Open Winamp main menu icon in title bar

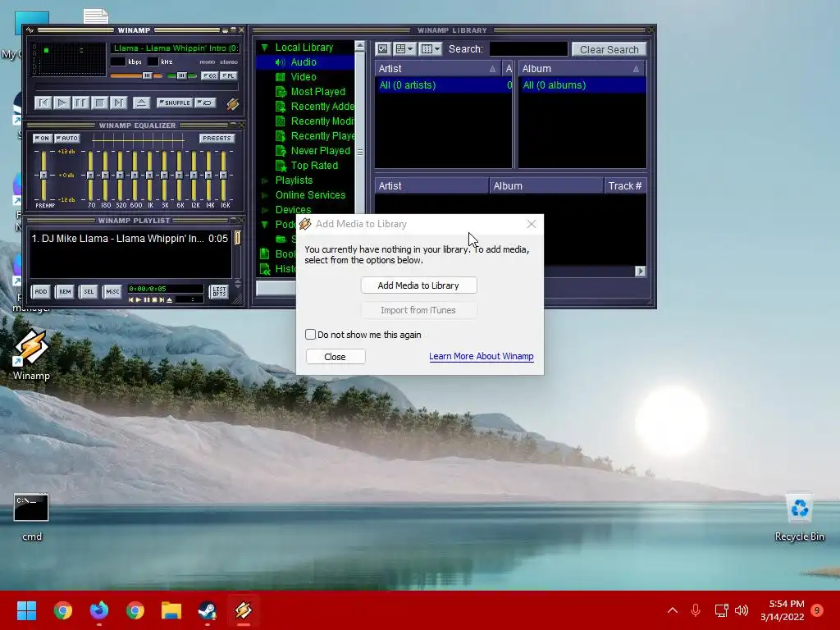point(30,30)
